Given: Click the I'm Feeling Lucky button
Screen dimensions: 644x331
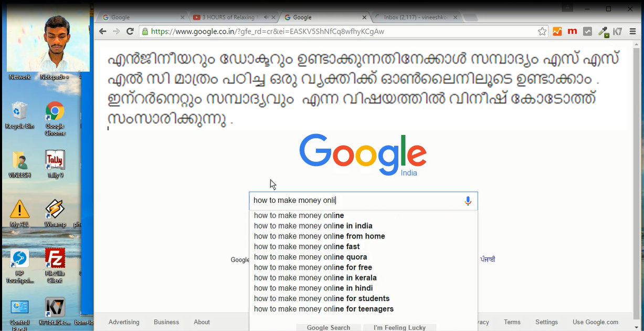Looking at the screenshot, I should (399, 327).
